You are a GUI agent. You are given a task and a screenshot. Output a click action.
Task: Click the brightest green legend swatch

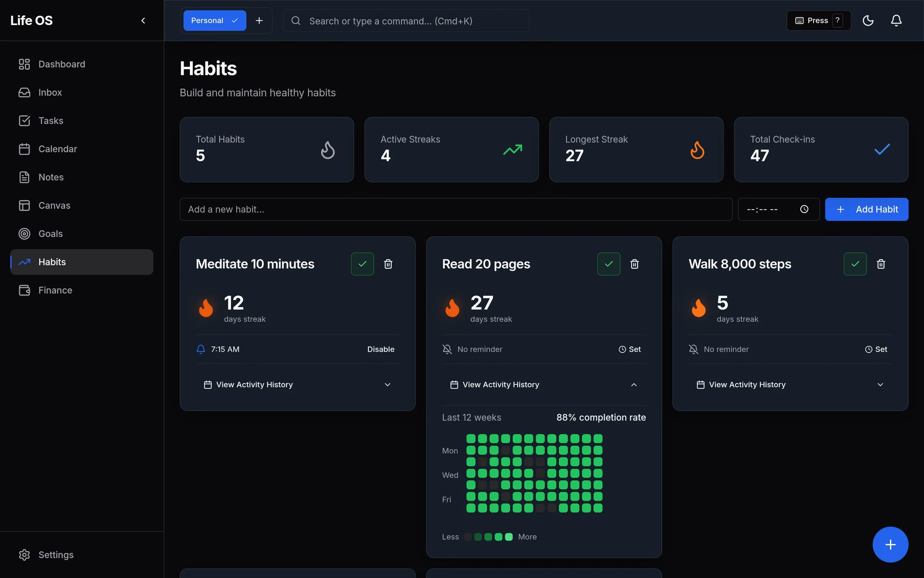coord(509,537)
